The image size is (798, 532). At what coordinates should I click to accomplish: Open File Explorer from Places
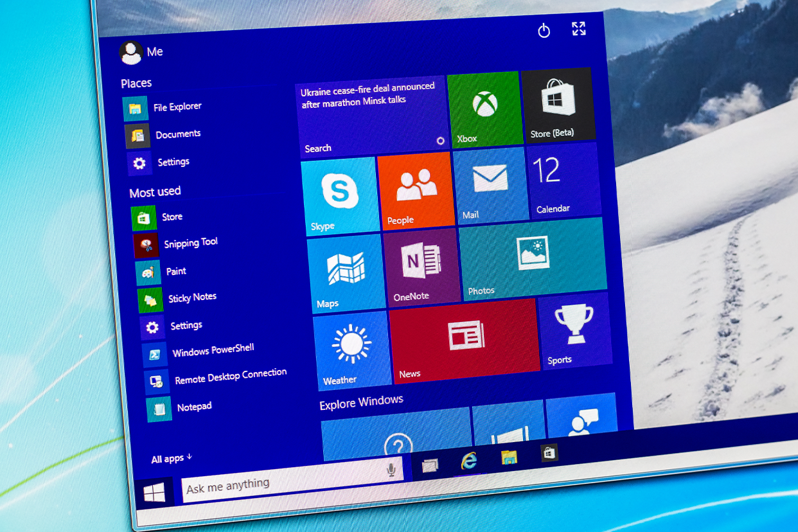point(163,108)
